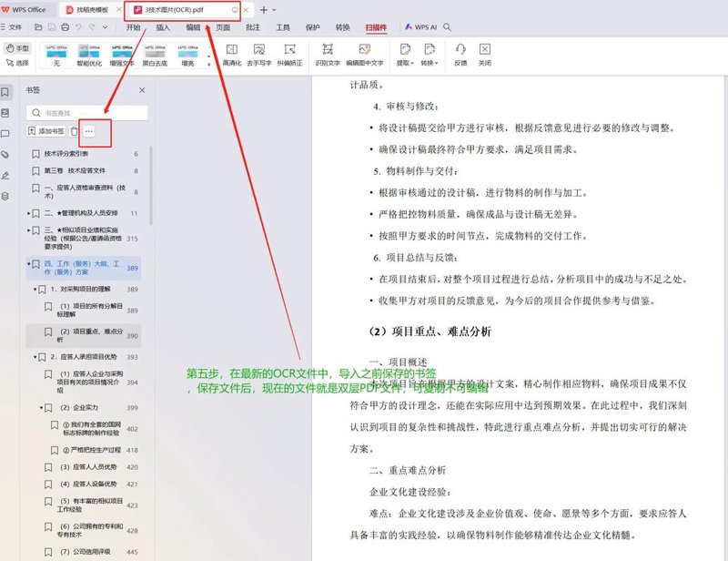Open bookmark more options (…) button
Screen dimensions: 728x561
(88, 131)
